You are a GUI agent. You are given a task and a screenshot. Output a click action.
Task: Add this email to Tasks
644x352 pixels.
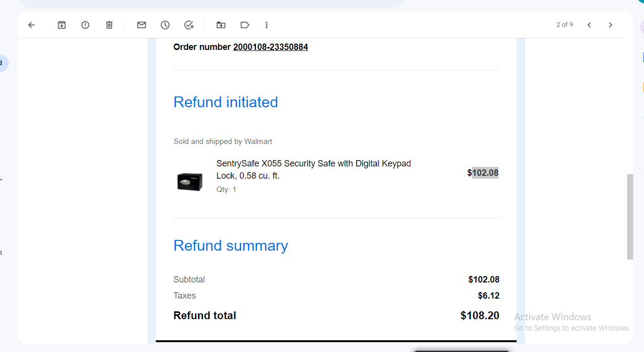(189, 25)
